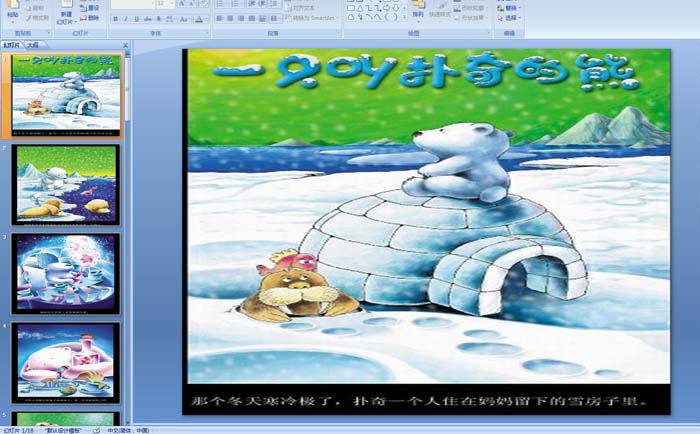Click the Clear Formatting icon
The height and width of the screenshot is (434, 700).
pos(204,4)
